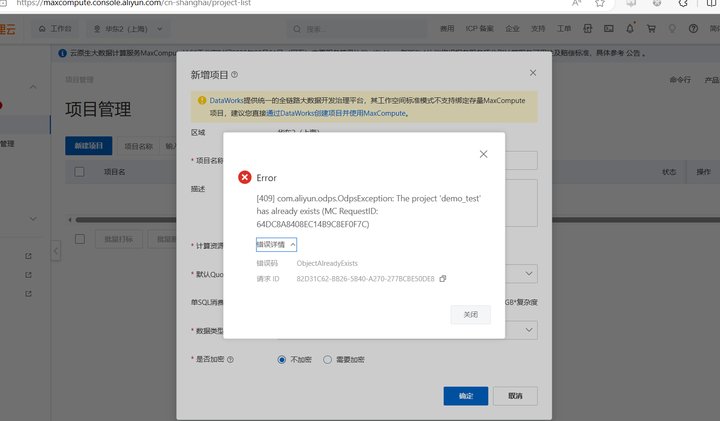Click the lightbulb icon in top bar

pos(672,28)
